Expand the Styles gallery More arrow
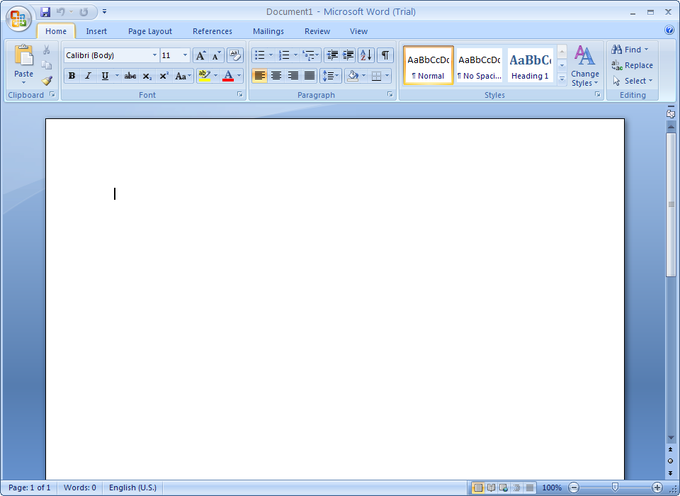Image resolution: width=680 pixels, height=496 pixels. (562, 79)
